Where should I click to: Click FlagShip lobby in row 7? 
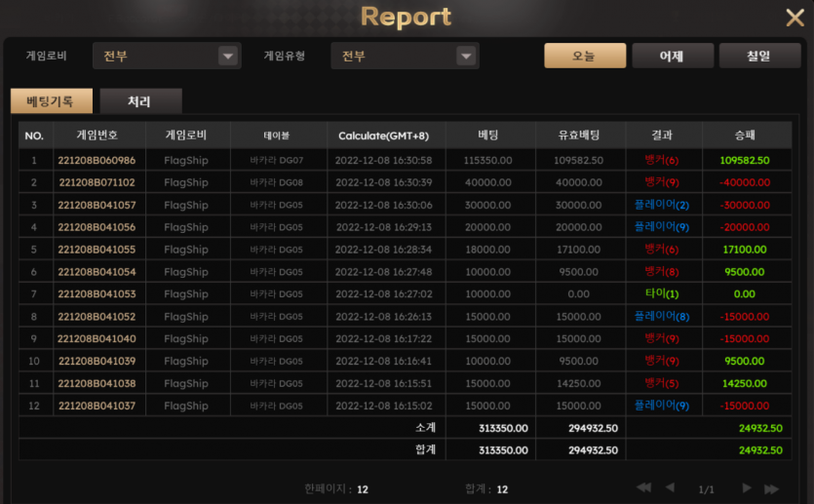[x=186, y=294]
